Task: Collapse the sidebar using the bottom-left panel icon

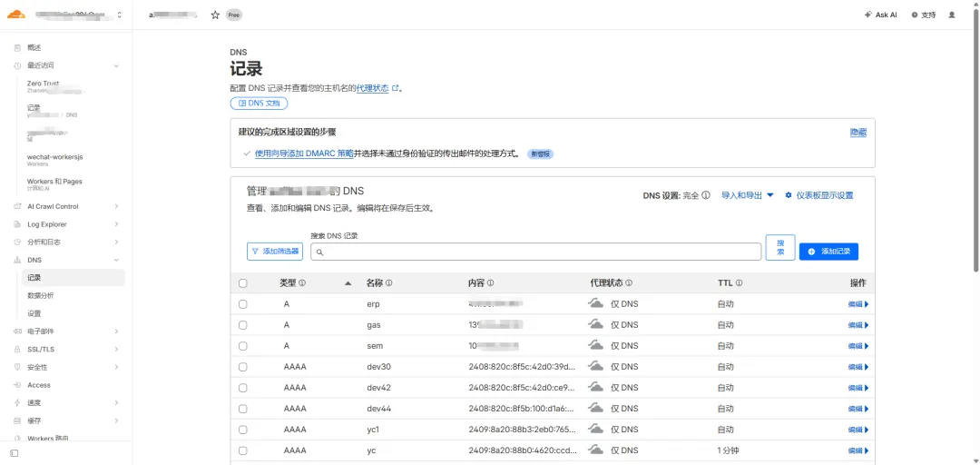Action: pos(15,452)
